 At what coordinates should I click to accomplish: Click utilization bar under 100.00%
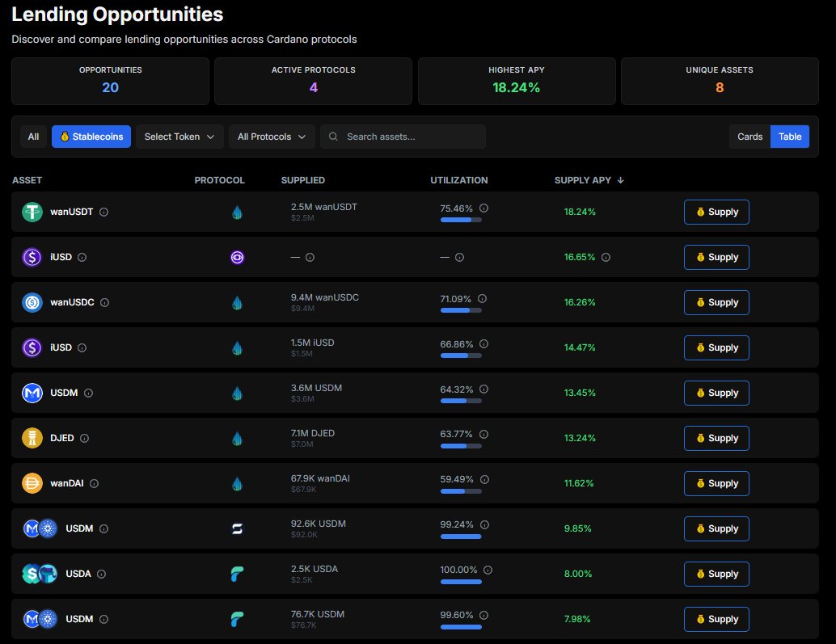(461, 583)
